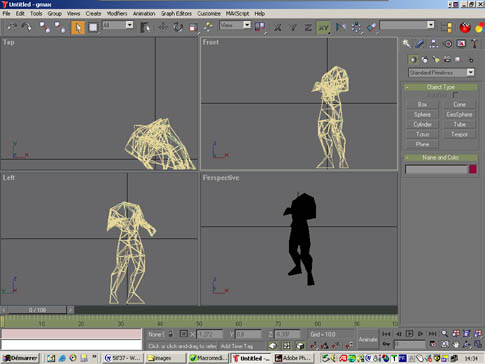Select the Geometry create category
The width and height of the screenshot is (485, 364).
tap(413, 60)
